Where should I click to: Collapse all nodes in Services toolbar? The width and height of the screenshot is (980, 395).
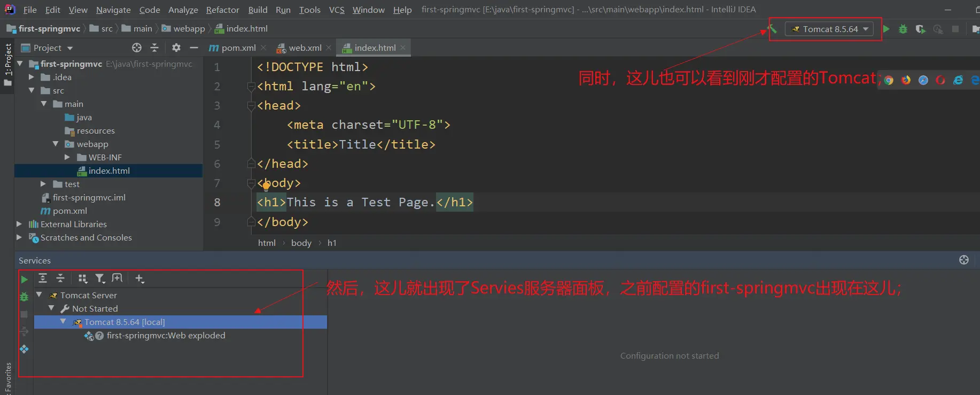coord(60,278)
